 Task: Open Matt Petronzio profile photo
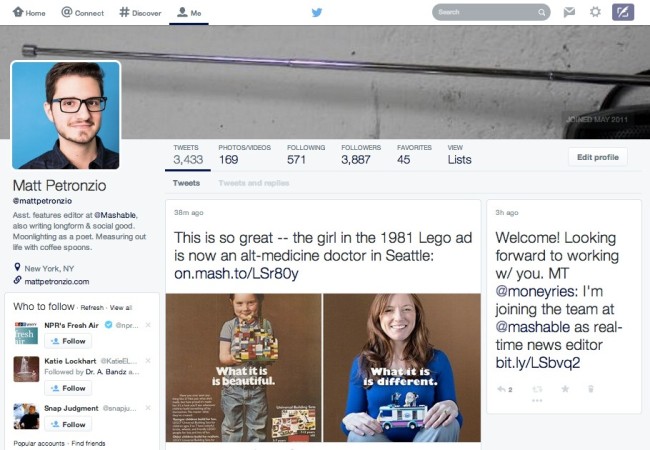coord(65,115)
